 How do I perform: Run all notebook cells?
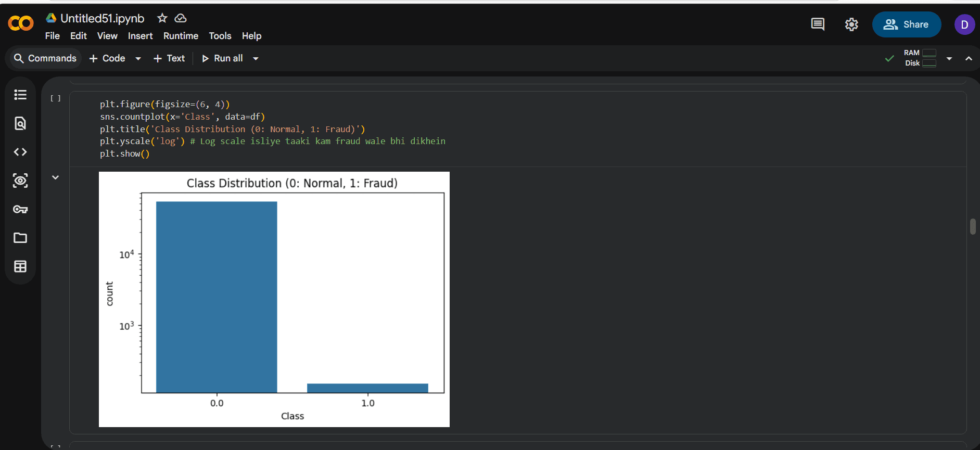(x=222, y=58)
